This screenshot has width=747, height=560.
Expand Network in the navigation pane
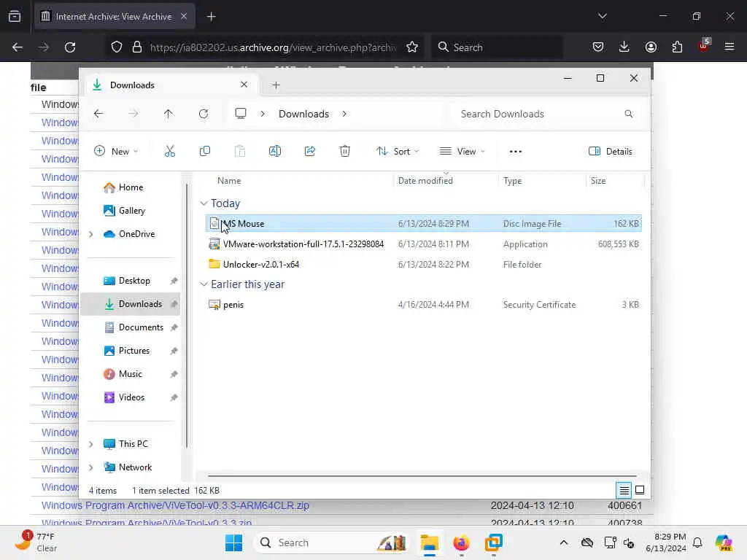91,467
